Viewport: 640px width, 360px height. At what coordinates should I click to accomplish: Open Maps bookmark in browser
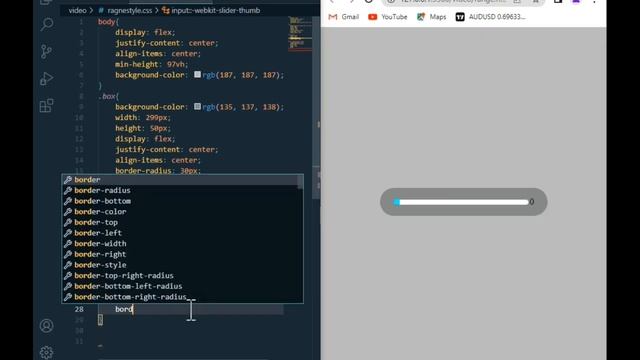[x=431, y=17]
